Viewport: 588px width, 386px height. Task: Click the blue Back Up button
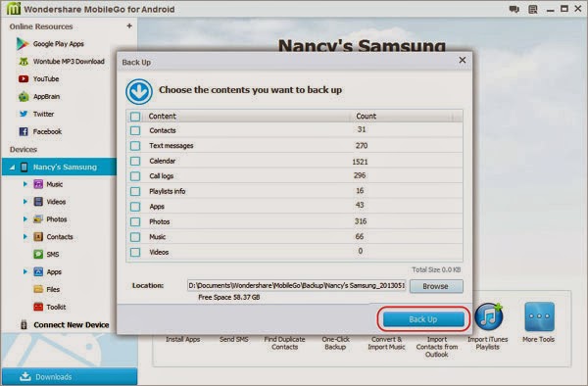coord(423,319)
